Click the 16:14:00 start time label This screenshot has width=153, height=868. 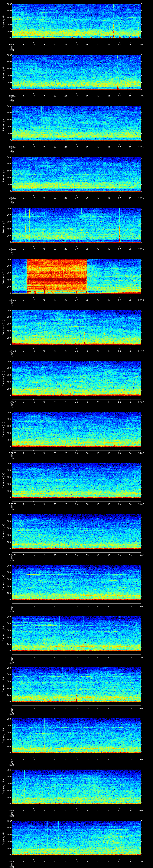(12, 44)
